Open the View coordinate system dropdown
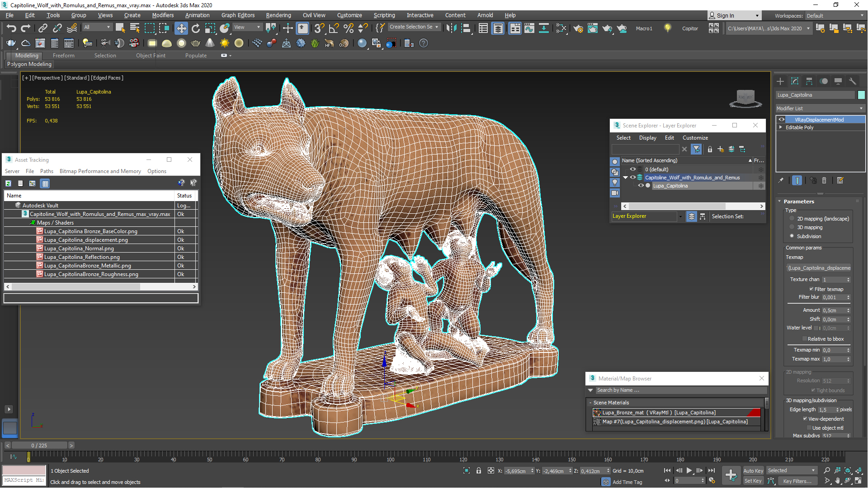This screenshot has width=868, height=488. (247, 27)
